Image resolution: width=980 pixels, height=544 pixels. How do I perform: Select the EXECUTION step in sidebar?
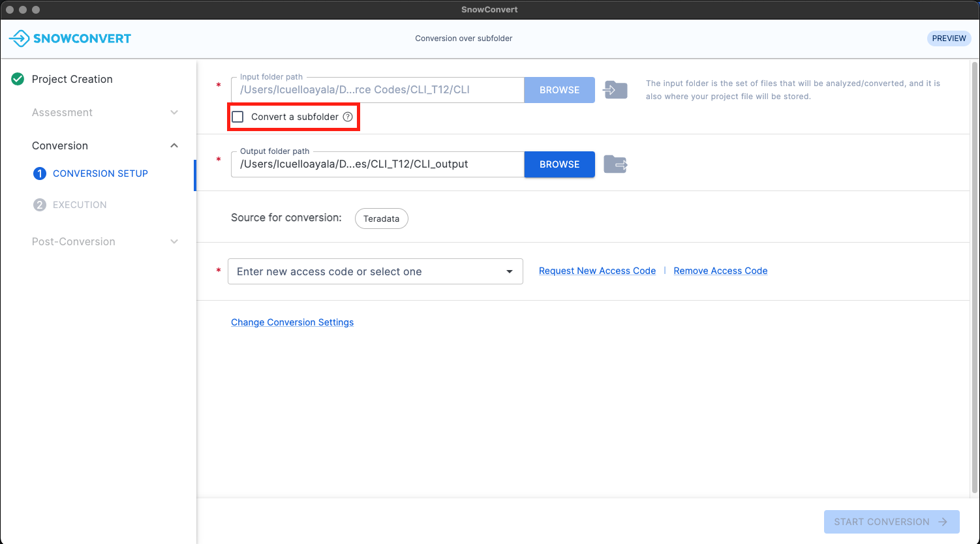80,205
